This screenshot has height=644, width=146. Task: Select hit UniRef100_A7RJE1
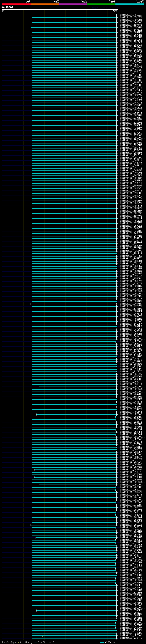pyautogui.click(x=131, y=631)
